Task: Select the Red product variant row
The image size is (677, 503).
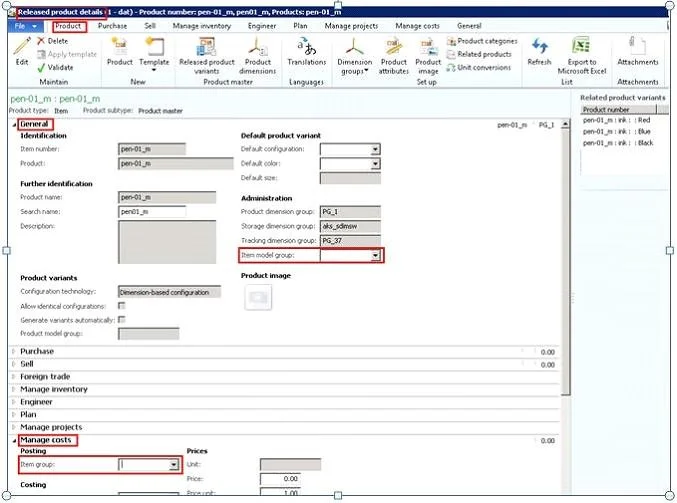Action: tap(619, 120)
